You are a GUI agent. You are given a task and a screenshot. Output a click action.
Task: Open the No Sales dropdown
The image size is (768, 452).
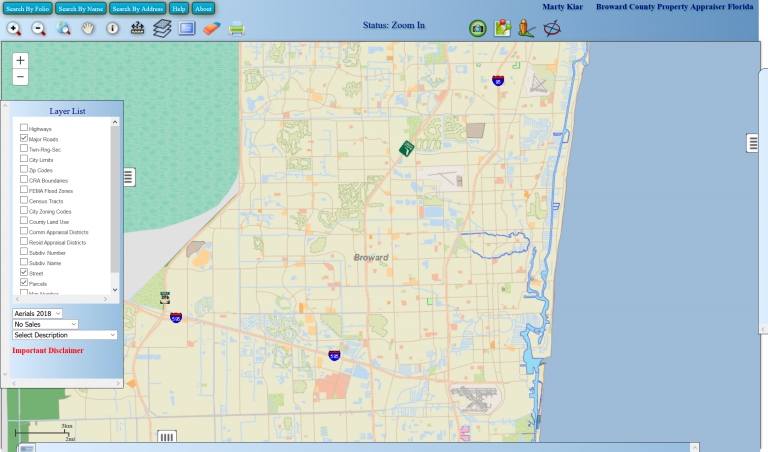[45, 324]
